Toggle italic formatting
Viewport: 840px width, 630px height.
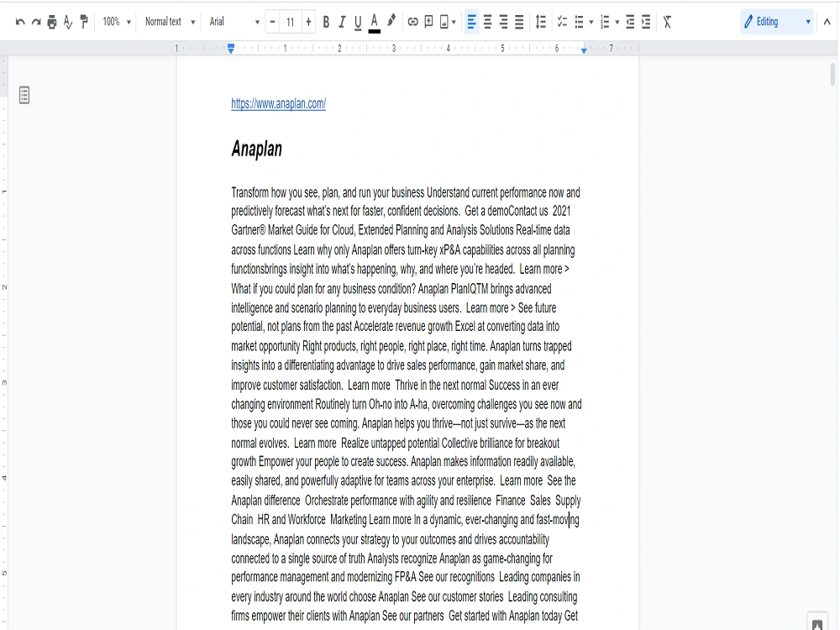tap(342, 22)
